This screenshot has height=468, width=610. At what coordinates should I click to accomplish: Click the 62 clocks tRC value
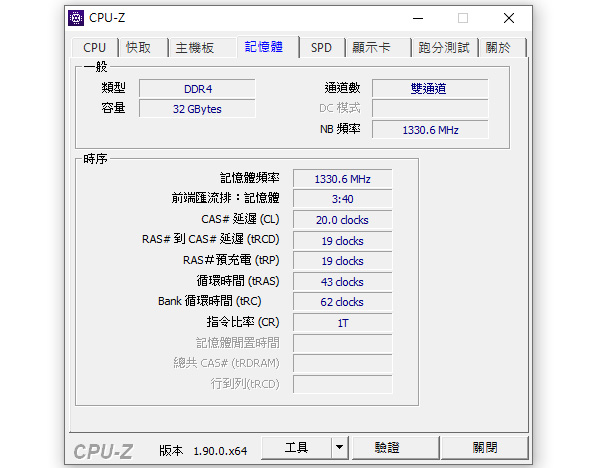(x=342, y=302)
